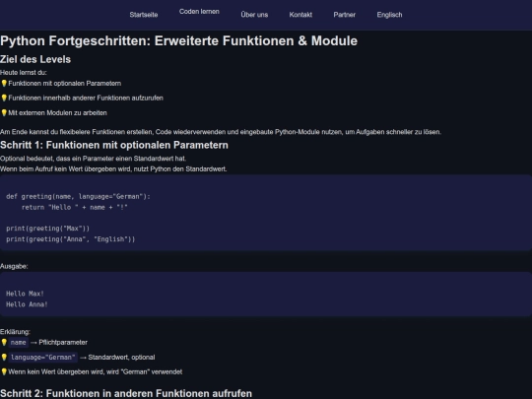Click the lightbulb icon beside 'Wenn kein Wert übergeben wird'
532x399 pixels.
point(4,371)
